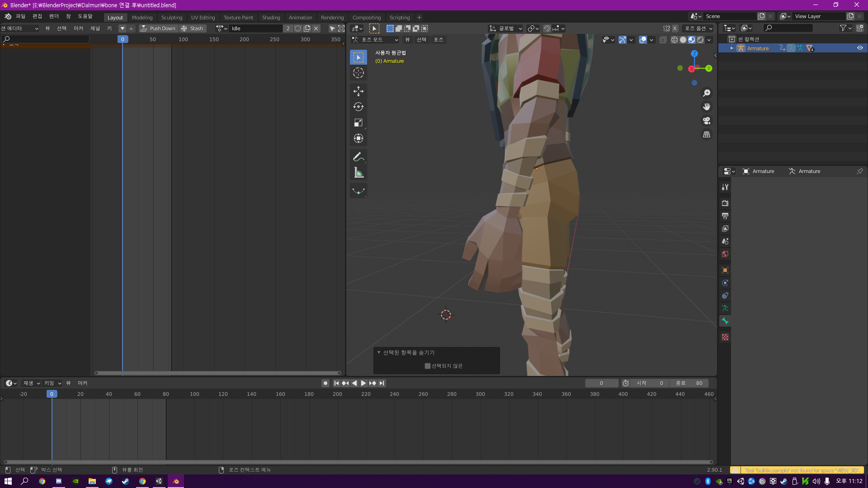868x488 pixels.
Task: Select the Transform tool
Action: point(358,139)
